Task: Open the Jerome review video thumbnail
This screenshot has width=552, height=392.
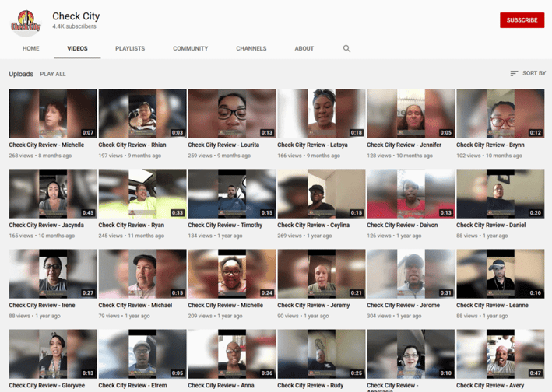Action: 410,274
